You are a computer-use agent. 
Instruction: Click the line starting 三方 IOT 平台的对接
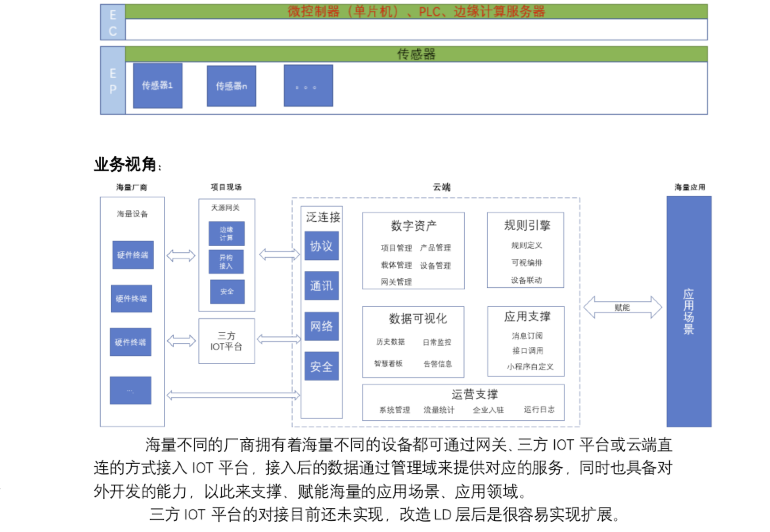point(385,515)
